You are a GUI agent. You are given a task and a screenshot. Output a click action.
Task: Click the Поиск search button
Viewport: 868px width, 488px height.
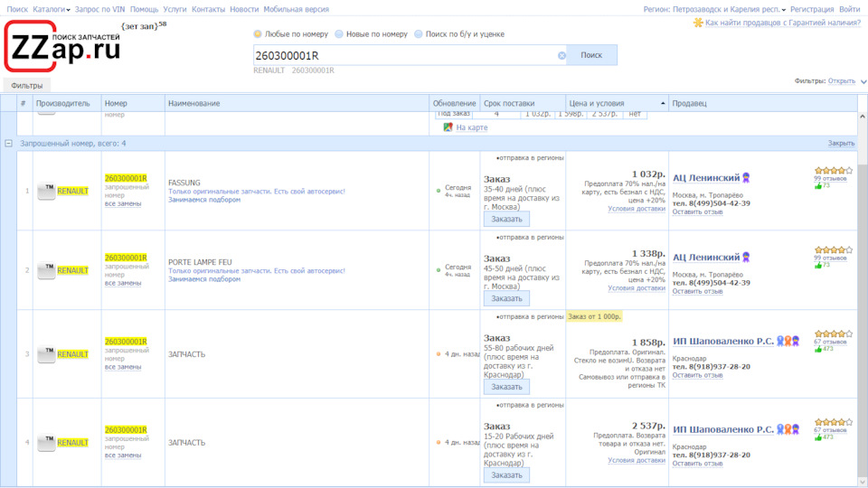pos(591,55)
